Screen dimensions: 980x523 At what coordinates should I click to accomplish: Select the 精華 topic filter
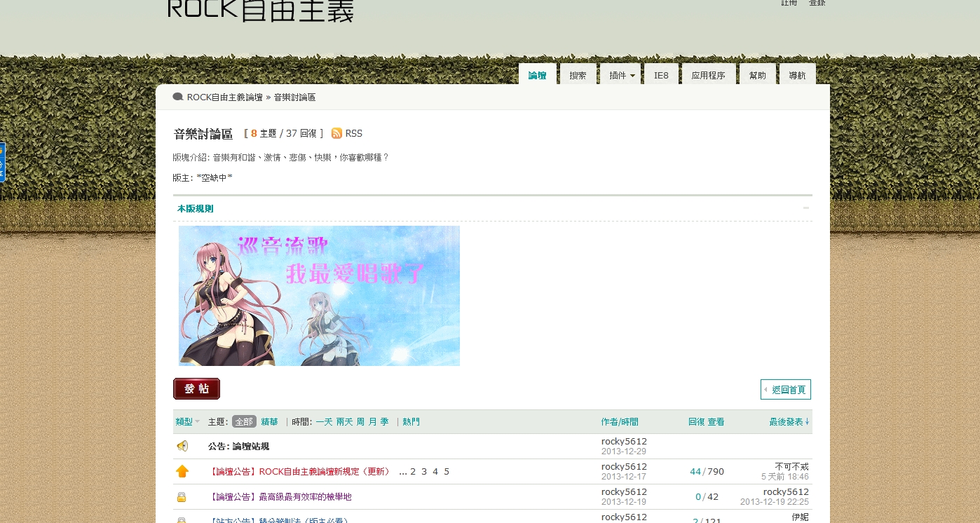click(270, 421)
